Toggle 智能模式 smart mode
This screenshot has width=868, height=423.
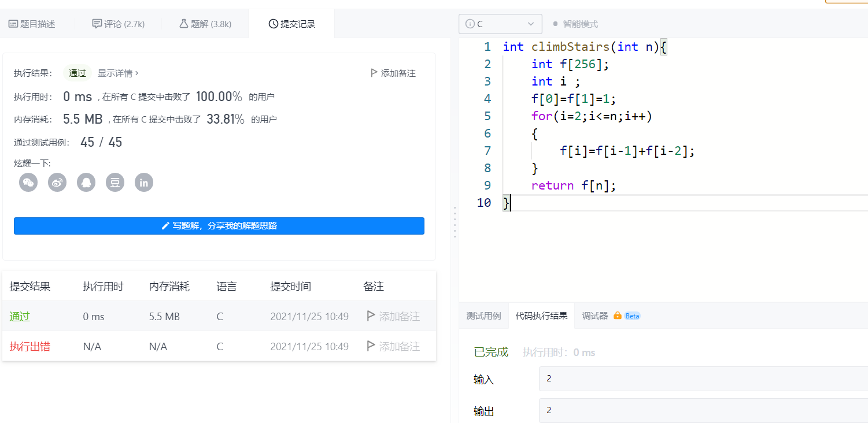coord(575,24)
